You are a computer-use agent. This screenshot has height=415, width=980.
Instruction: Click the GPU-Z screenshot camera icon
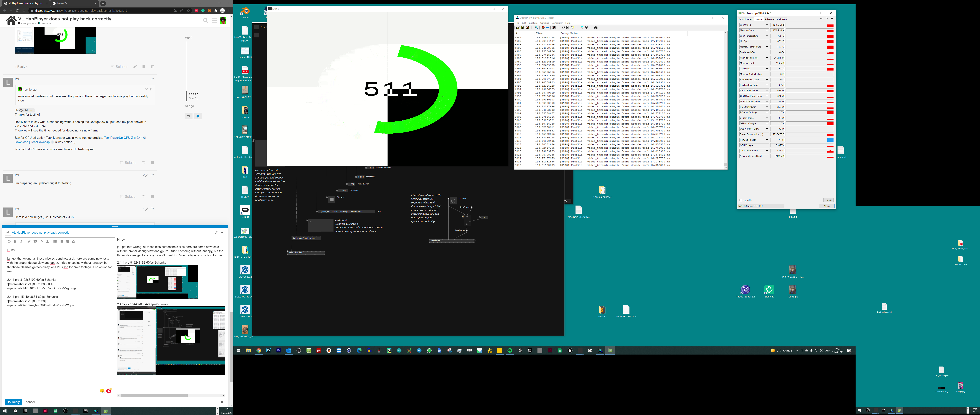coord(821,19)
